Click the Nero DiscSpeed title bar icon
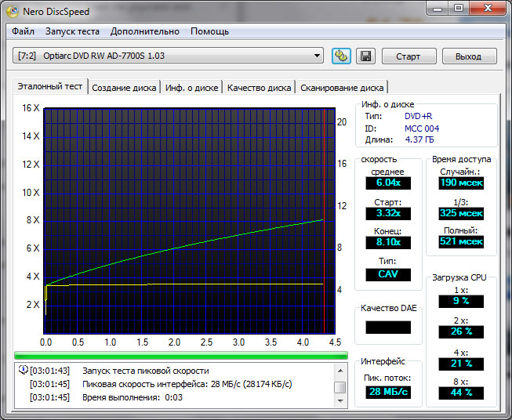Viewport: 512px width, 420px height. [x=14, y=11]
